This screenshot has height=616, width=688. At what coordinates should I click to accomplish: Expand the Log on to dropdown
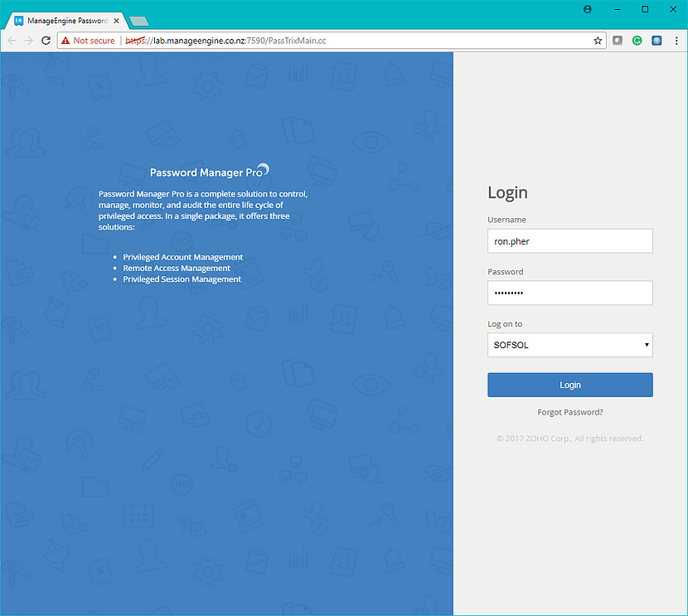click(570, 345)
